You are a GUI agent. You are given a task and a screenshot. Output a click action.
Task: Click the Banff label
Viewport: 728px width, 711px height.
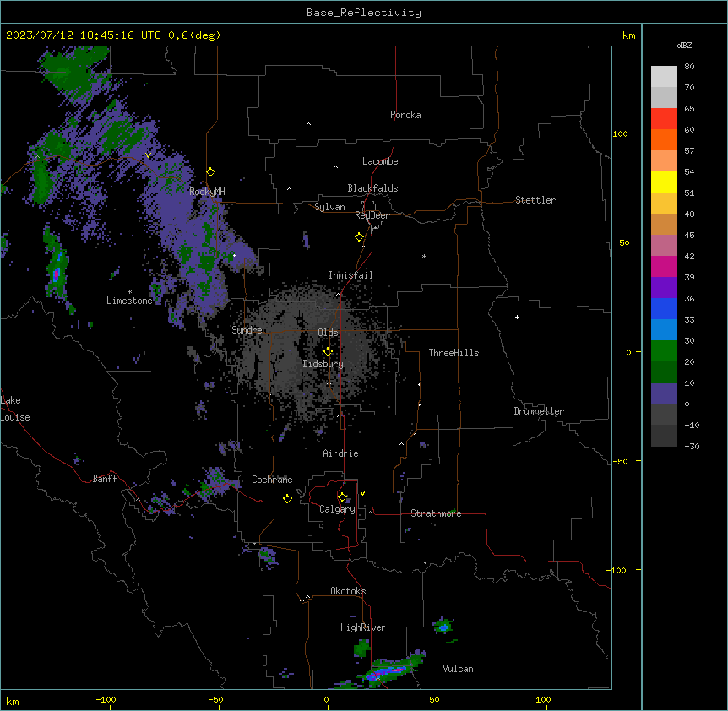(x=105, y=479)
